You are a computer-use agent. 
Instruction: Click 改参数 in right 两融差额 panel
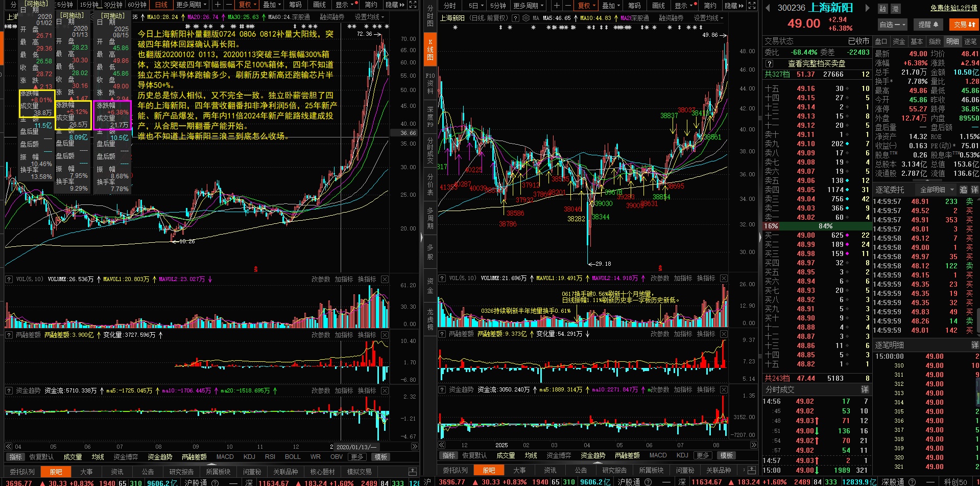point(659,334)
